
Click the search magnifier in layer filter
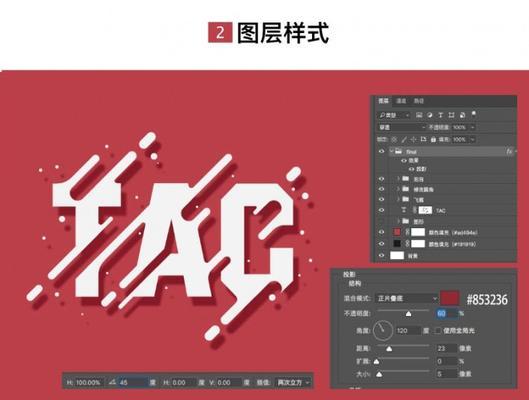[382, 115]
